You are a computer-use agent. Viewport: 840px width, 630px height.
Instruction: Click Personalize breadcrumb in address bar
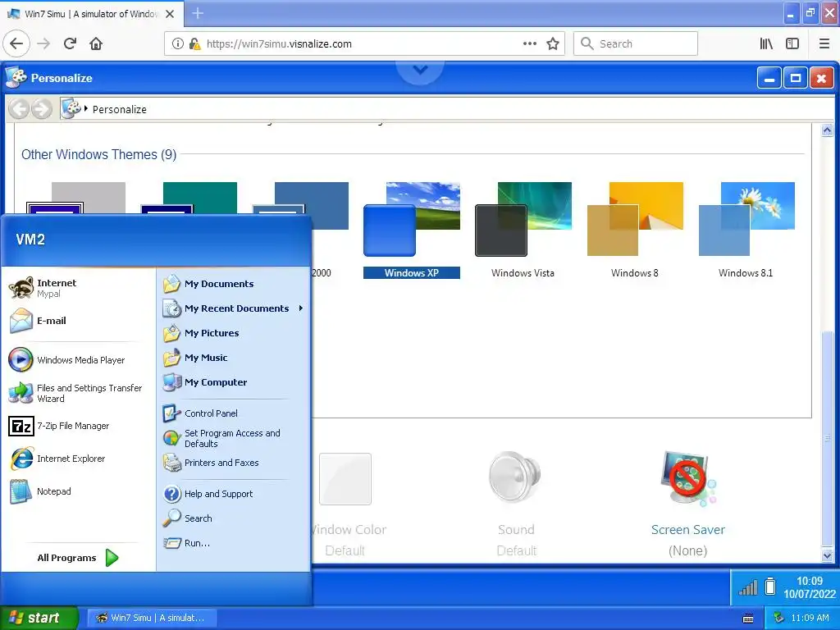120,109
